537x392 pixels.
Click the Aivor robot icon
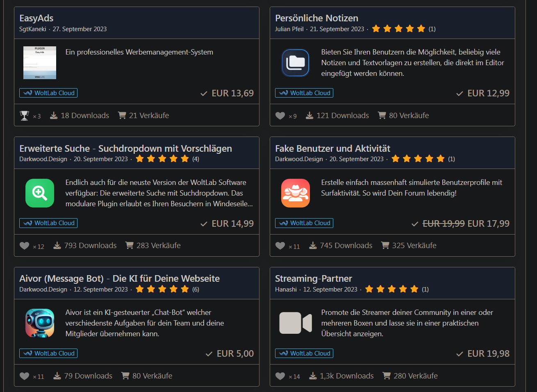coord(40,323)
